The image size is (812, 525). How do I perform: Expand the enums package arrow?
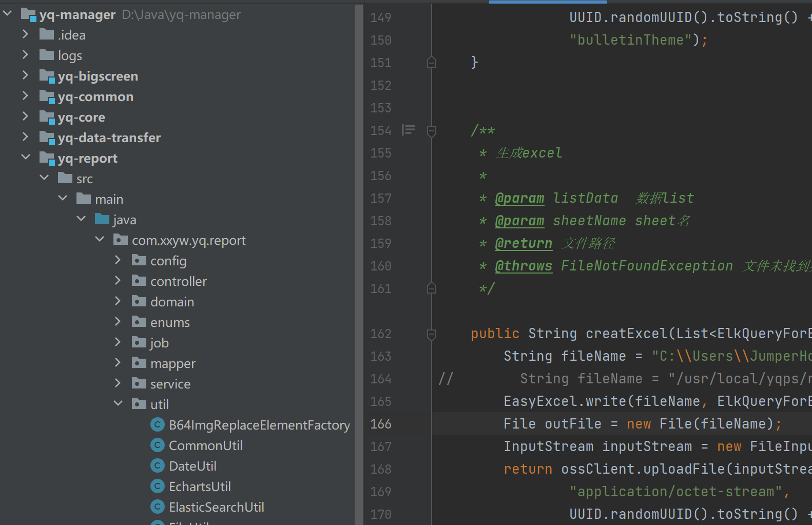pos(118,322)
